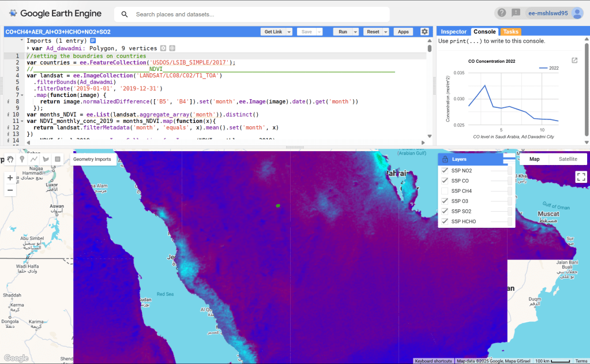Select the draw rectangle tool
Viewport: 590px width, 364px height.
click(58, 159)
